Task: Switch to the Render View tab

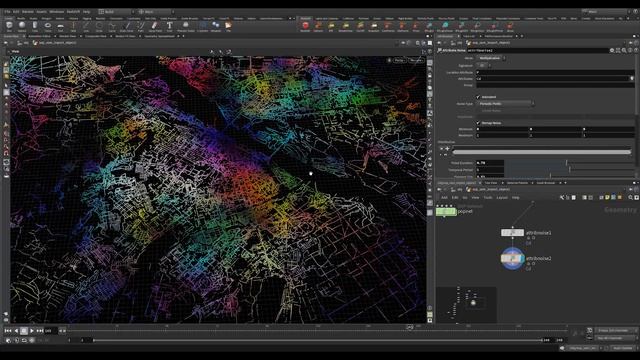Action: [x=68, y=36]
